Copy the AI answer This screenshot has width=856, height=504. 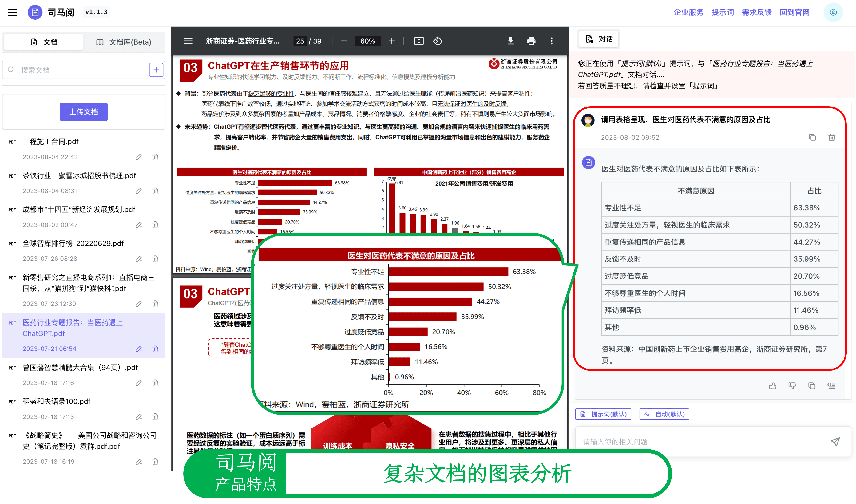point(812,386)
